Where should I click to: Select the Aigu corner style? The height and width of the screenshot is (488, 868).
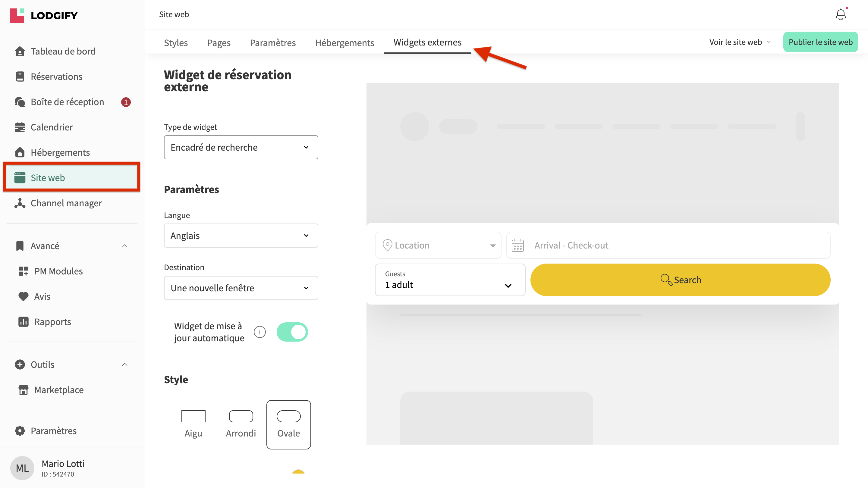coord(193,424)
